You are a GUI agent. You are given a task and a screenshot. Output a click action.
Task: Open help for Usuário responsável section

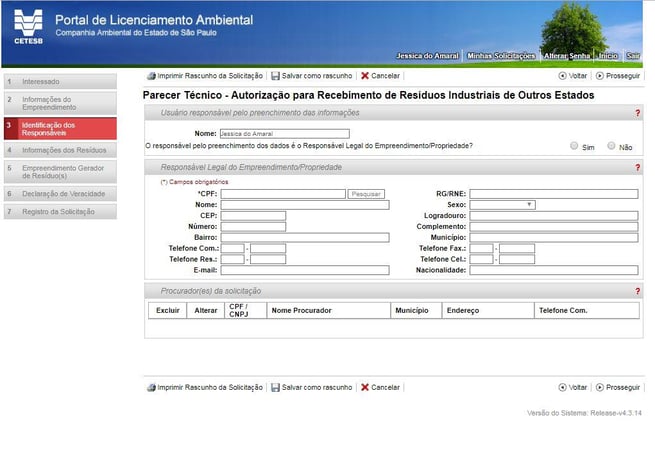pos(637,113)
